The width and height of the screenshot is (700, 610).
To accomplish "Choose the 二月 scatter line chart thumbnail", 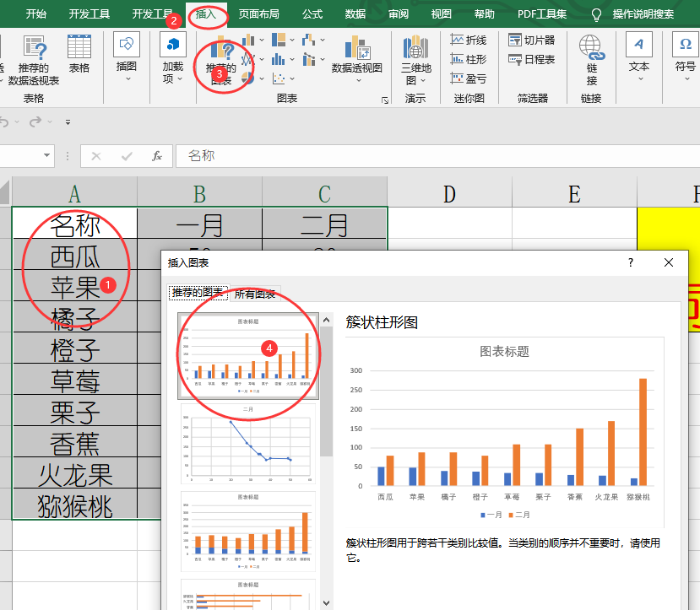I will (248, 444).
